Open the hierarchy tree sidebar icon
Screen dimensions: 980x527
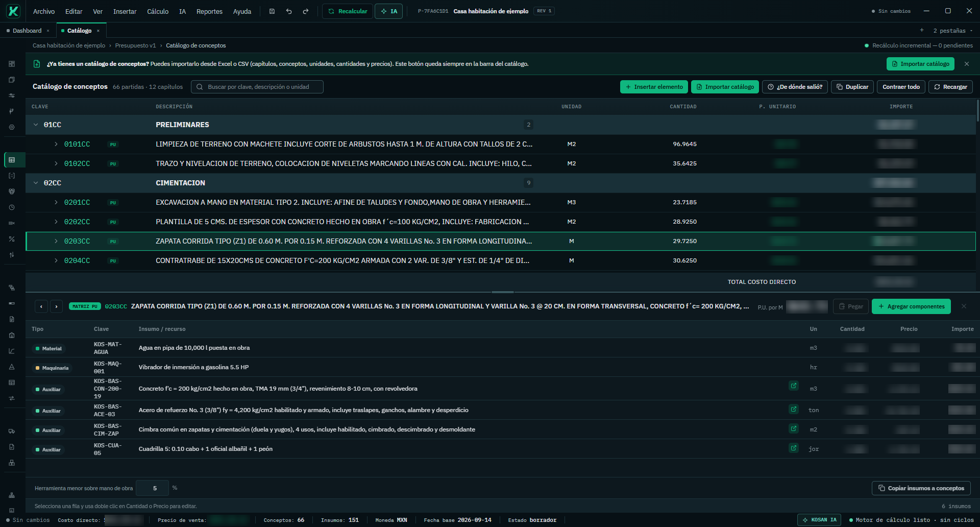(x=12, y=288)
